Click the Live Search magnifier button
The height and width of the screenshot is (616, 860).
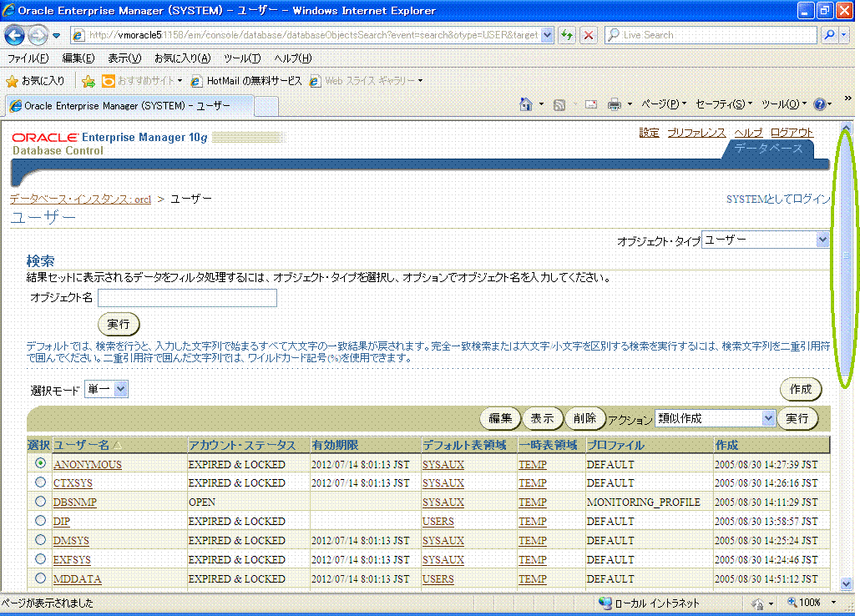pyautogui.click(x=829, y=35)
